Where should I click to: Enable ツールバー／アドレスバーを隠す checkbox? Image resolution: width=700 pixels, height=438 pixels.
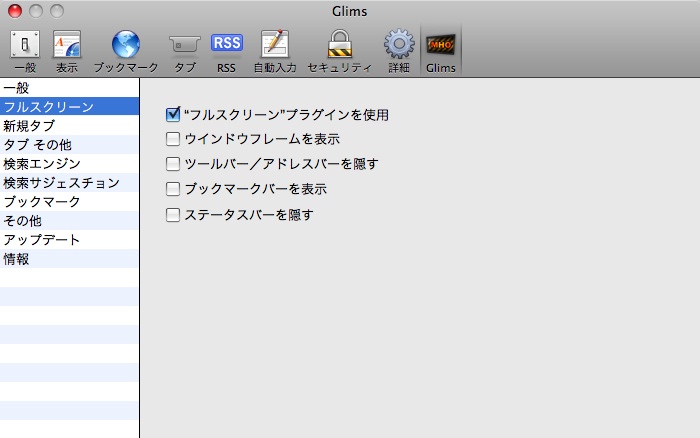coord(173,164)
